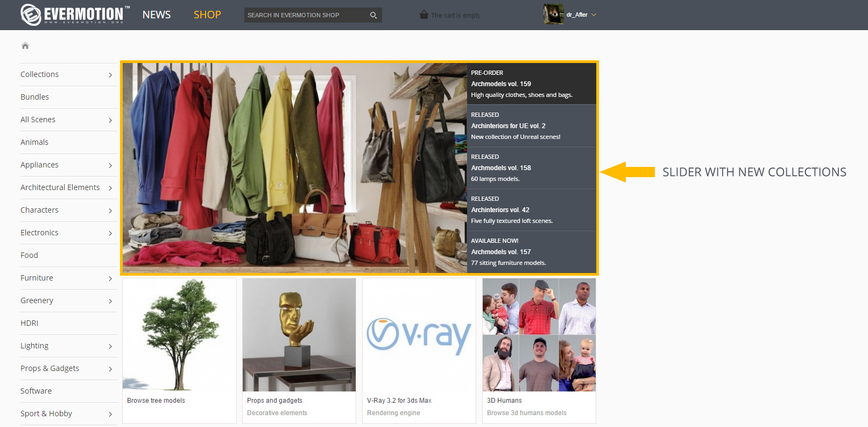Expand the Collections category chevron
The image size is (868, 427).
pyautogui.click(x=110, y=75)
